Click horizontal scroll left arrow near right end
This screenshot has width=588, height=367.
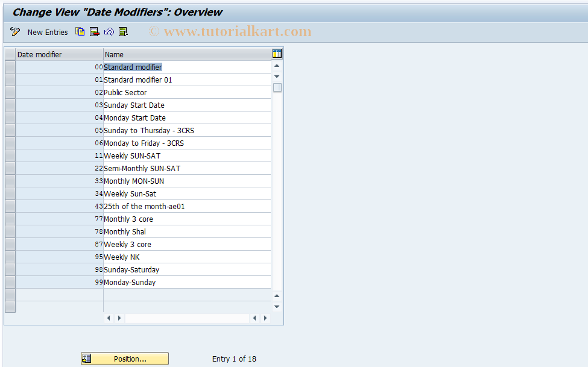click(254, 318)
